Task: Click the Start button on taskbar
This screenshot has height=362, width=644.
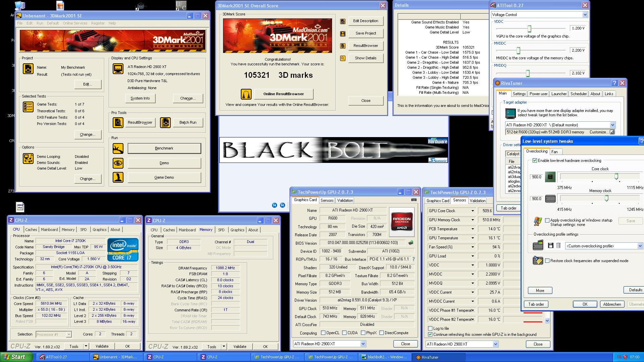Action: [x=16, y=357]
